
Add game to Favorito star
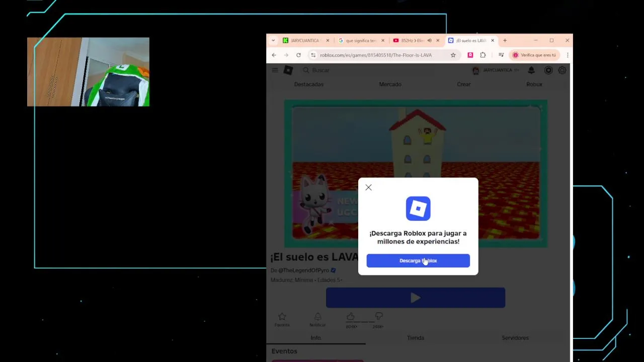(282, 319)
